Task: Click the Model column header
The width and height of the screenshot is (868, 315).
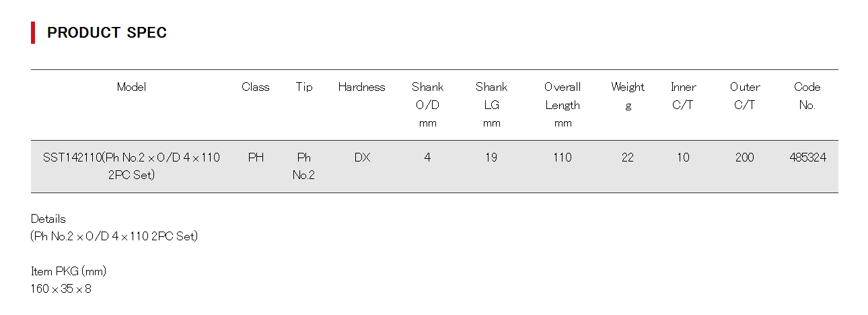Action: point(131,87)
